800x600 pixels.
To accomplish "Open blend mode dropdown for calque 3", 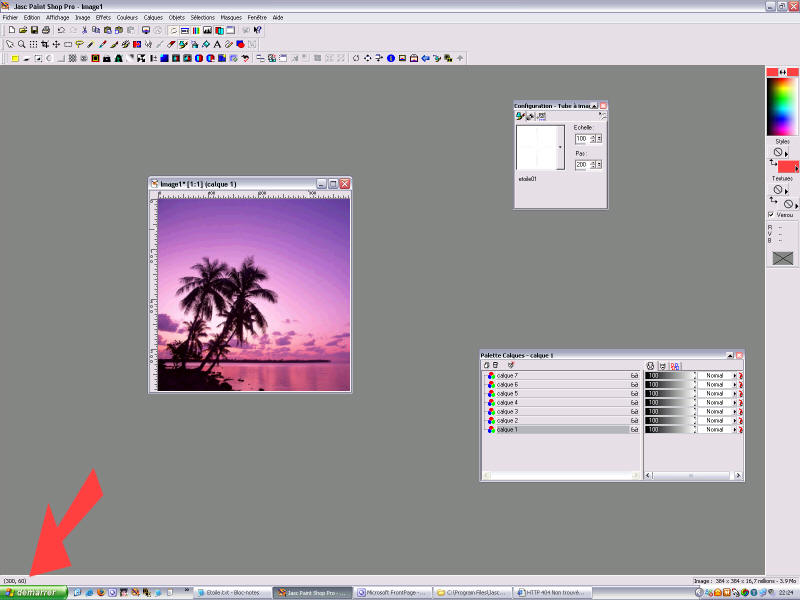I will 717,411.
